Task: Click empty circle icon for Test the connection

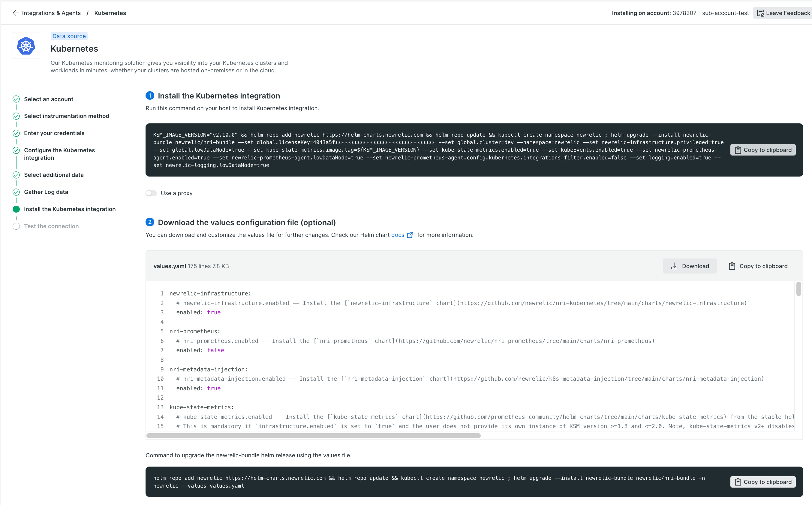Action: (16, 226)
